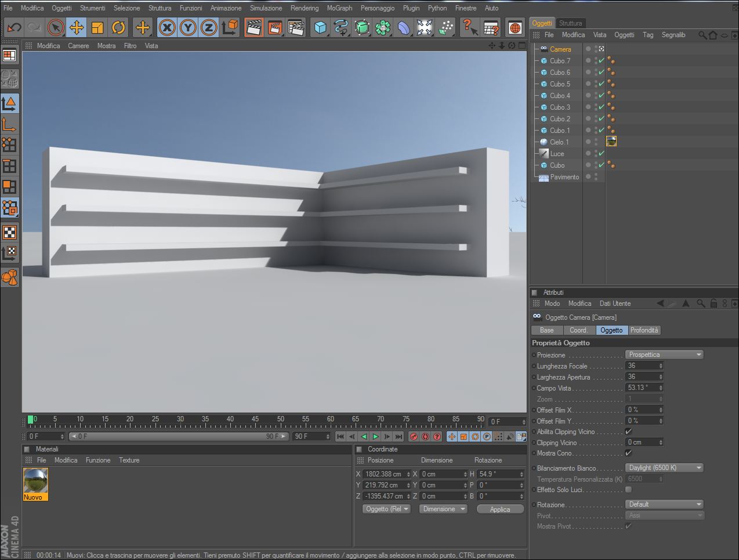The image size is (739, 560).
Task: Add a Cube primitive from toolbar
Action: pos(320,27)
